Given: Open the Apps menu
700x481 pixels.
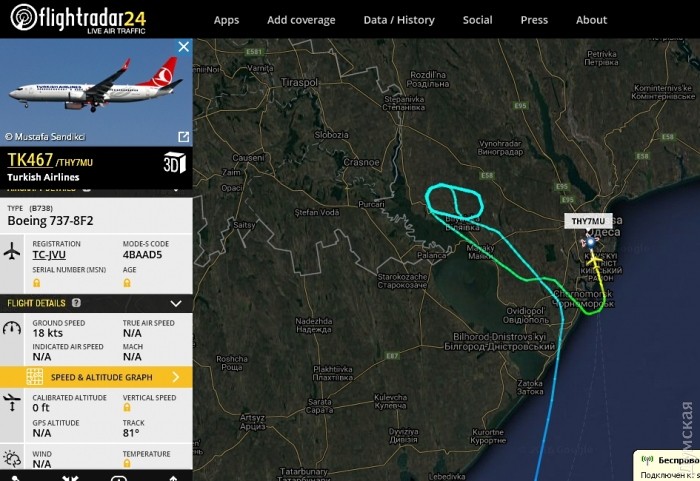Looking at the screenshot, I should tap(226, 20).
